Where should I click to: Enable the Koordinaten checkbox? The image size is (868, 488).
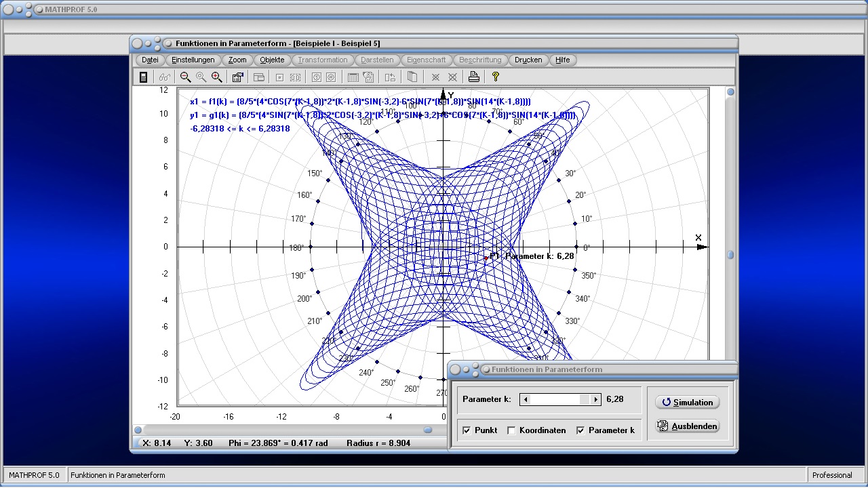pos(511,430)
